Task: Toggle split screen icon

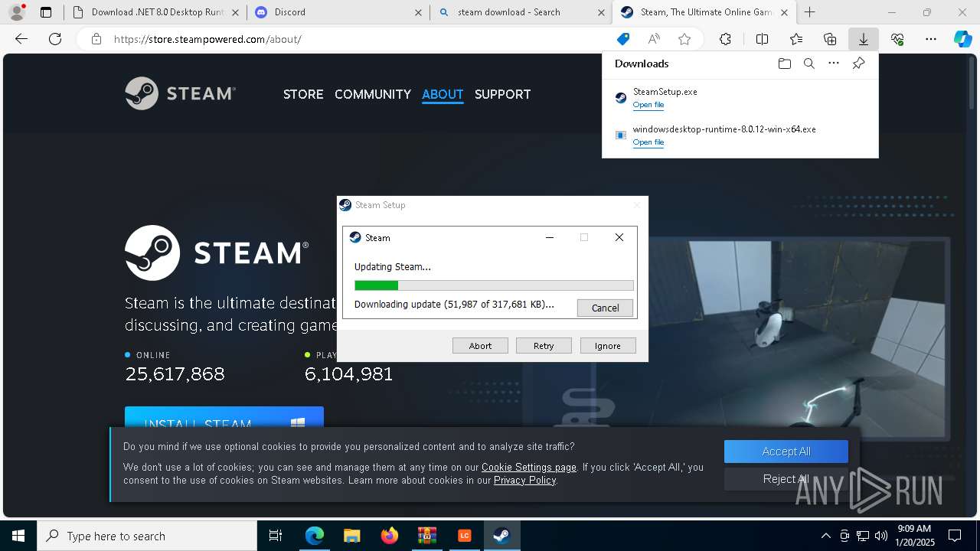Action: pos(762,39)
